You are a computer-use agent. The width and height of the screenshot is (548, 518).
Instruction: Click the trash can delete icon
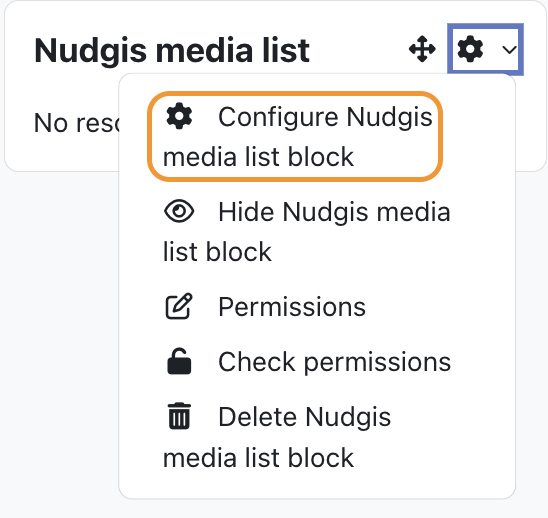(x=179, y=416)
